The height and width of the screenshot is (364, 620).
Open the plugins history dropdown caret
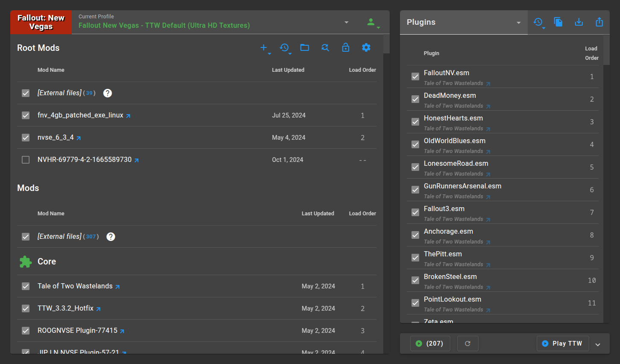click(x=544, y=28)
